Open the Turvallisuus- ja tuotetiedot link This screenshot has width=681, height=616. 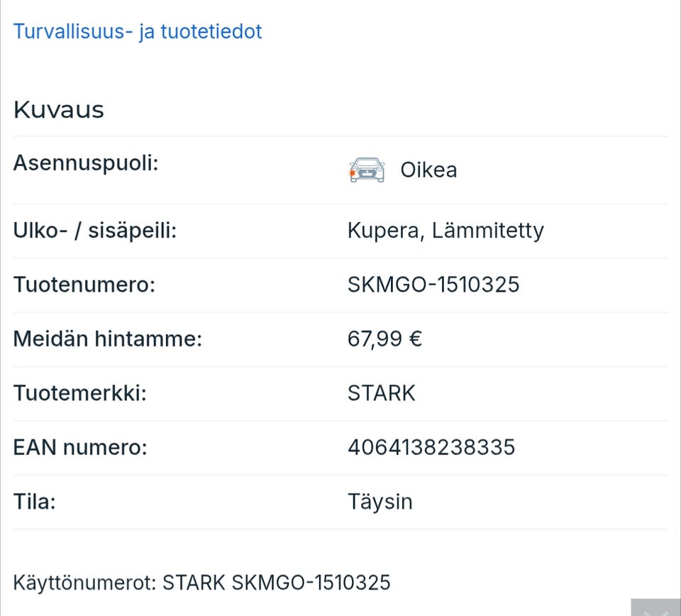[x=138, y=32]
